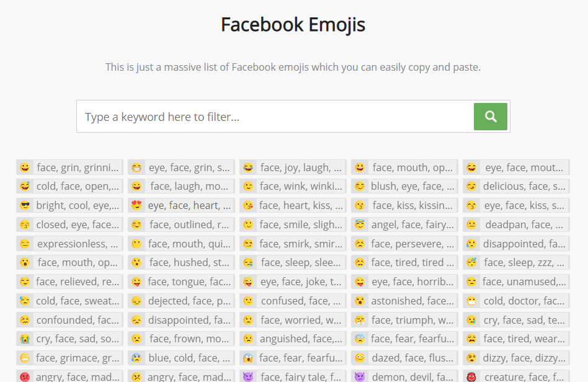588x382 pixels.
Task: Click the 'eye, face, horrib...' emoji entry
Action: pyautogui.click(x=404, y=282)
